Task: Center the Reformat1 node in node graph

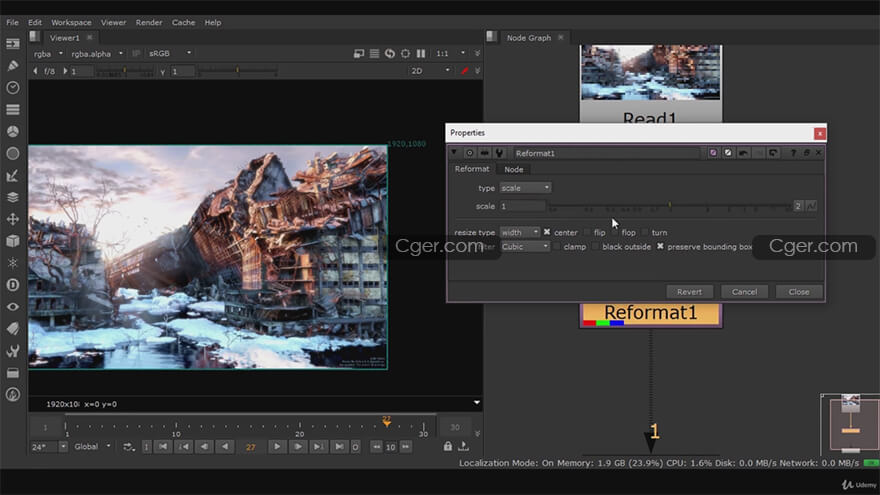Action: [x=470, y=153]
